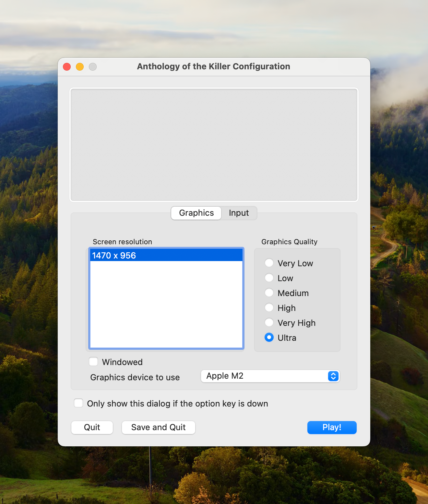Screen dimensions: 428x504
Task: Pick the Very High quality setting
Action: pos(269,322)
